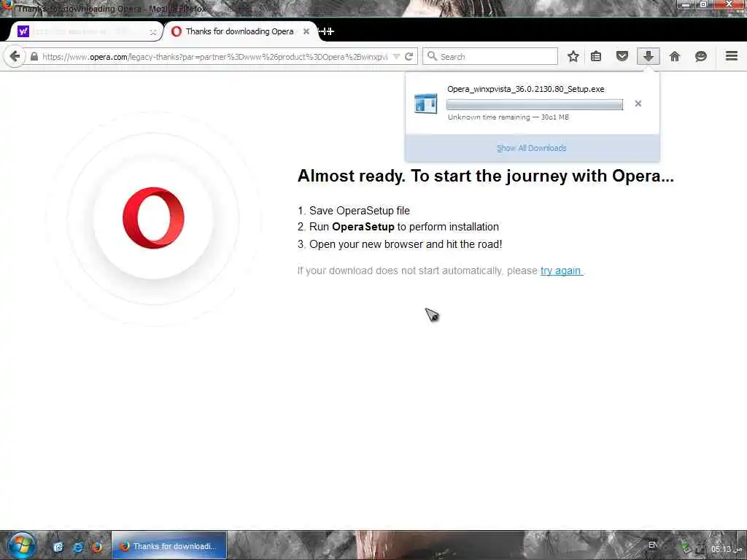Click 'Save OperaSetup file' step text
The image size is (747, 560).
pyautogui.click(x=359, y=211)
